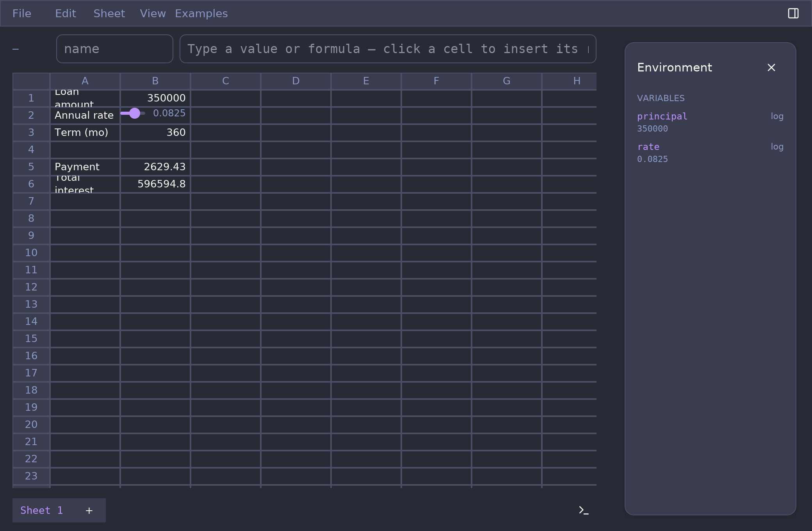812x531 pixels.
Task: Select row 15 header
Action: (31, 339)
